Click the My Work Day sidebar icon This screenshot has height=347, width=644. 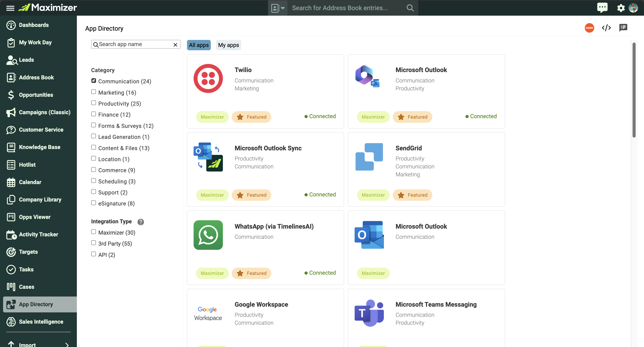click(x=11, y=43)
